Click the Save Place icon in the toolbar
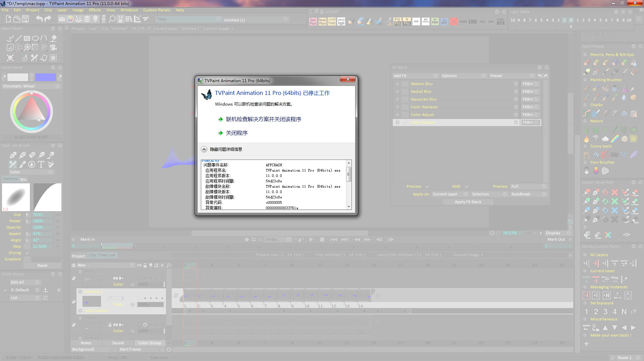This screenshot has height=361, width=644. click(x=313, y=22)
